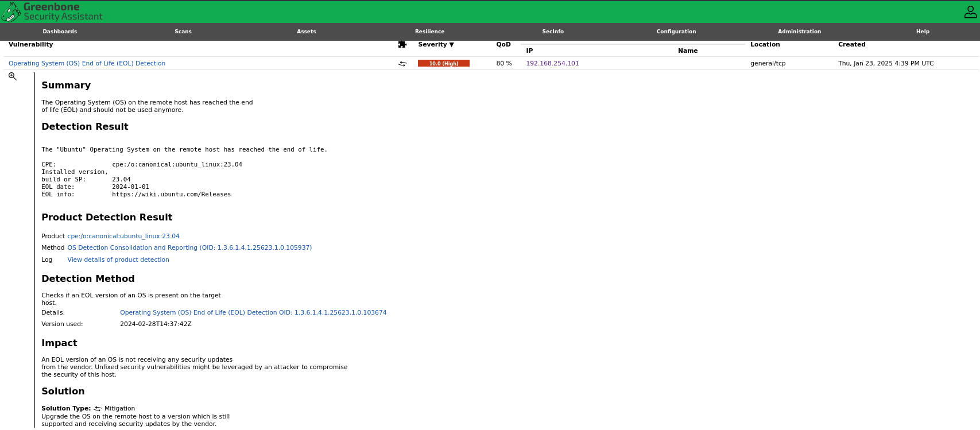Click the 10.0 (High) severity bar
The width and height of the screenshot is (980, 430).
click(x=444, y=64)
